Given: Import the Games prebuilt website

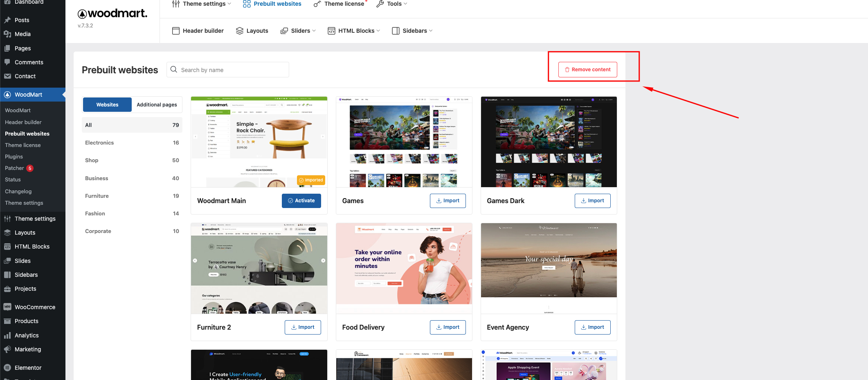Looking at the screenshot, I should pos(447,201).
